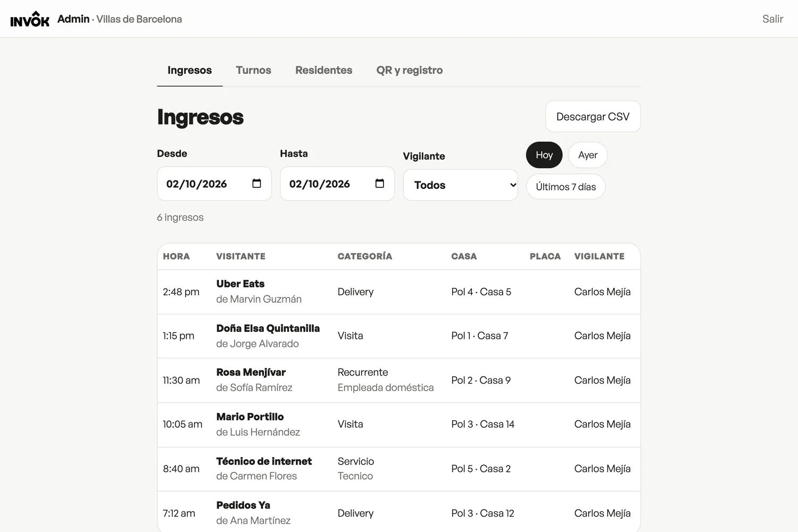Click the CATEGORÍA column header
This screenshot has height=532, width=798.
click(365, 256)
